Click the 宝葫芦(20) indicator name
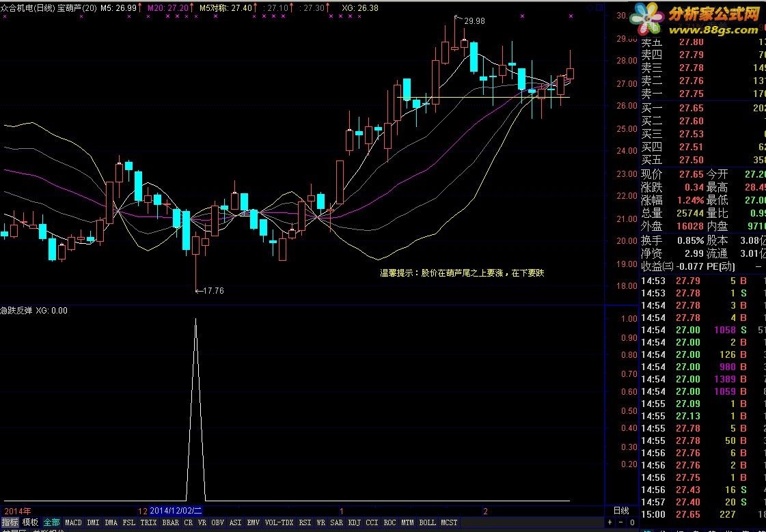 [x=77, y=8]
